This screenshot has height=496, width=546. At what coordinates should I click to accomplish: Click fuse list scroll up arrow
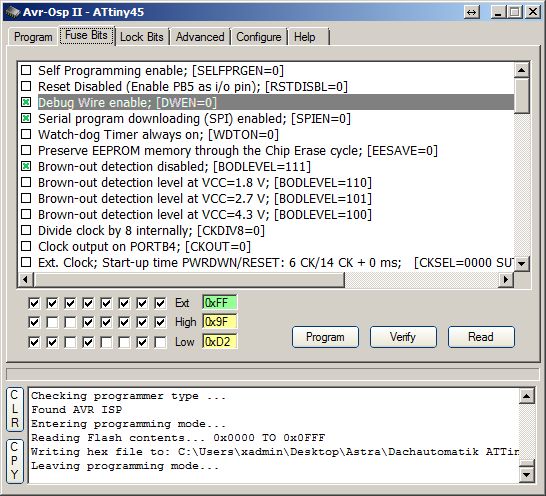click(x=522, y=70)
